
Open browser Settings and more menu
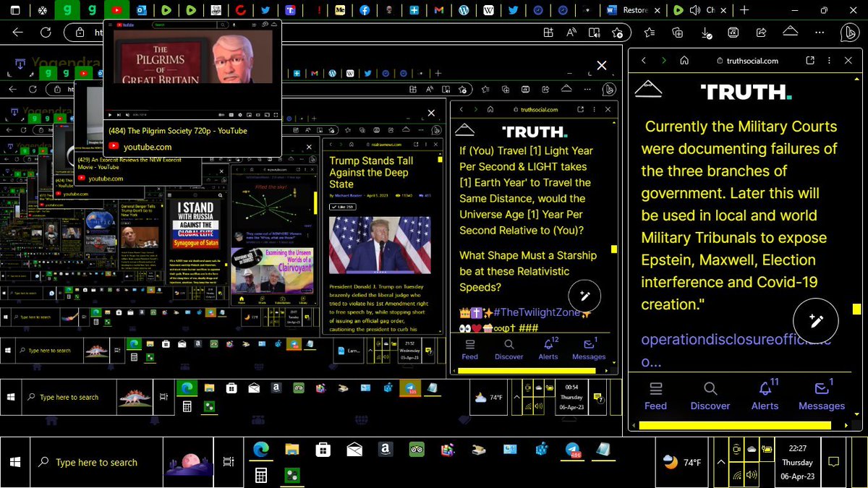click(819, 33)
